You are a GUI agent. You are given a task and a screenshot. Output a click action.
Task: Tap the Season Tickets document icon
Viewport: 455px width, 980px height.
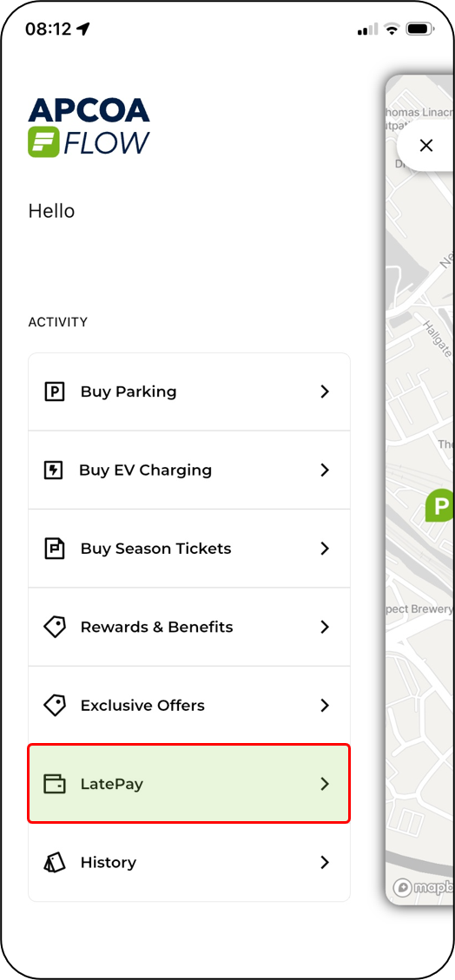pos(55,549)
